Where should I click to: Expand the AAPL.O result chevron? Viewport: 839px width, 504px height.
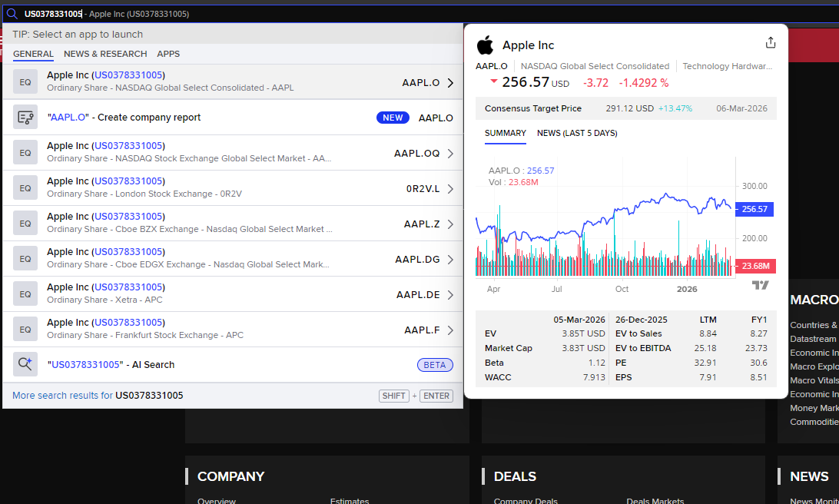(450, 82)
